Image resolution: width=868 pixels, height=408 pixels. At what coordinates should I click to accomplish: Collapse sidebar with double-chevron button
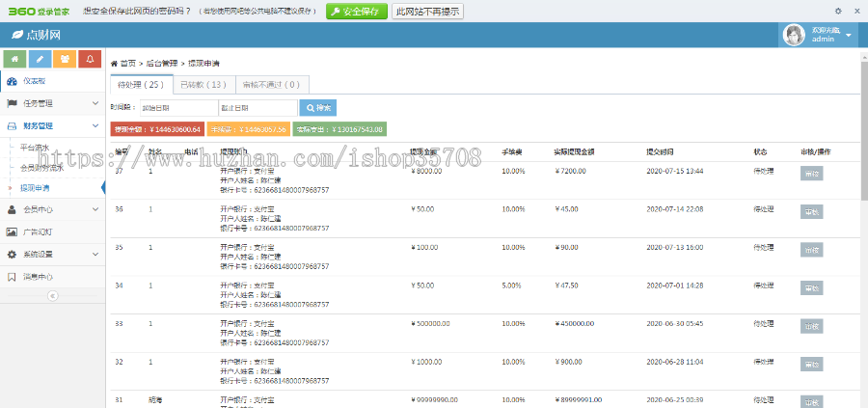point(53,296)
